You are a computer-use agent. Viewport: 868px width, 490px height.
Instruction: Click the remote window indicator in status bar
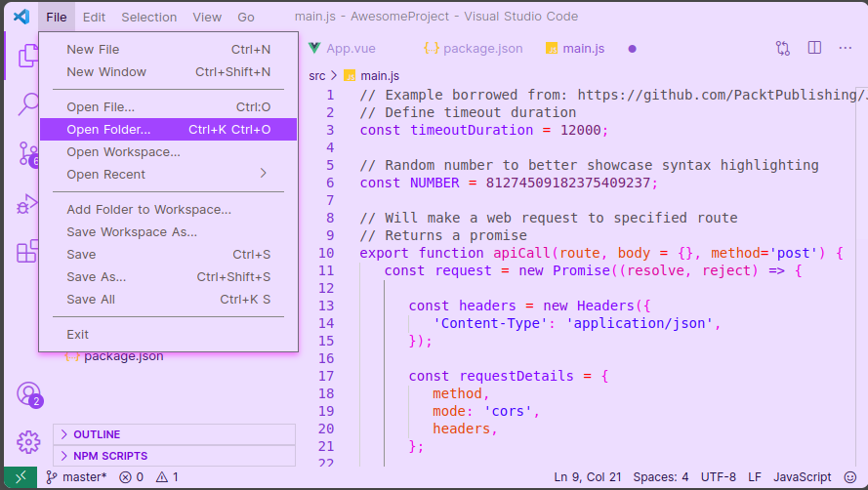coord(21,477)
